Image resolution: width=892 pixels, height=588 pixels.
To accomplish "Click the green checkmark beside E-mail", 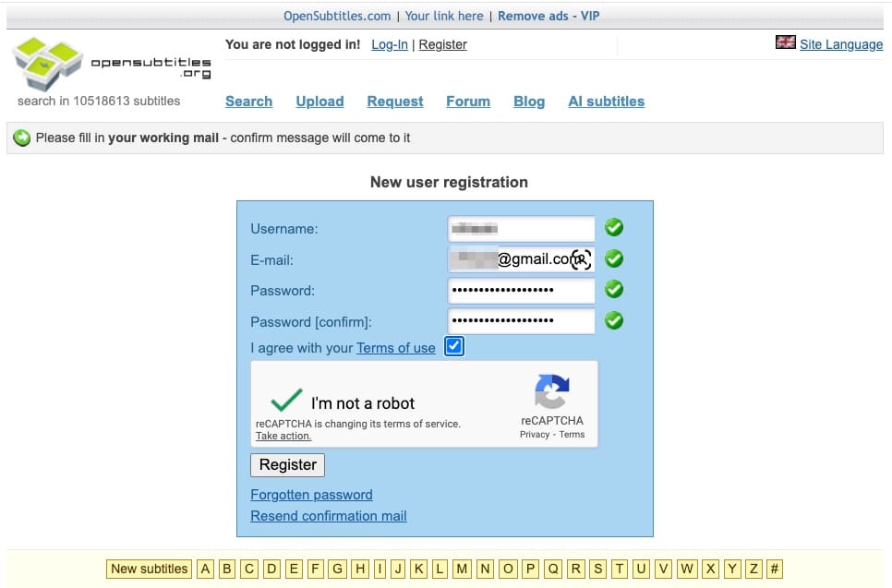I will click(x=614, y=258).
